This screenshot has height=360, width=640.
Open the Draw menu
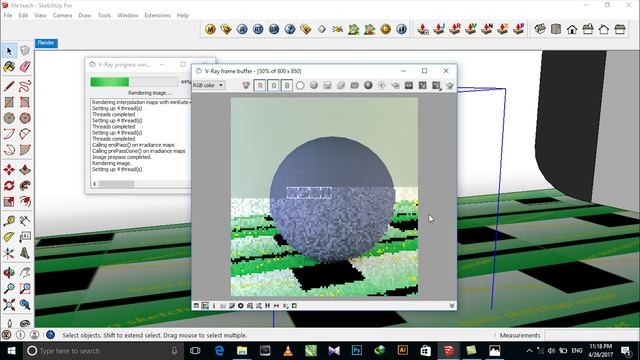85,16
